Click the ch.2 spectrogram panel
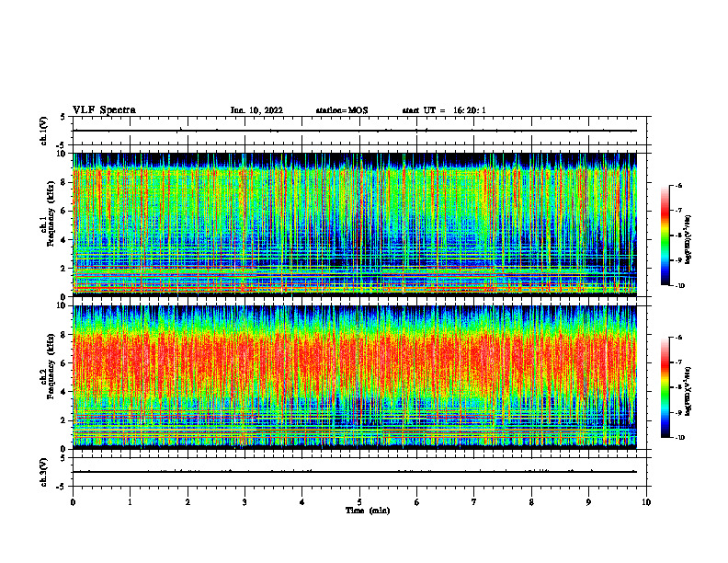 (x=355, y=377)
